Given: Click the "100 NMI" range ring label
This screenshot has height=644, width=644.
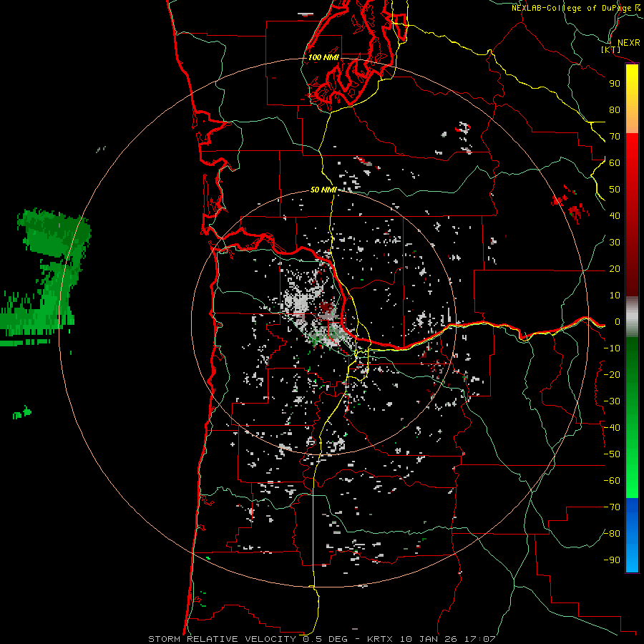Looking at the screenshot, I should (x=323, y=57).
